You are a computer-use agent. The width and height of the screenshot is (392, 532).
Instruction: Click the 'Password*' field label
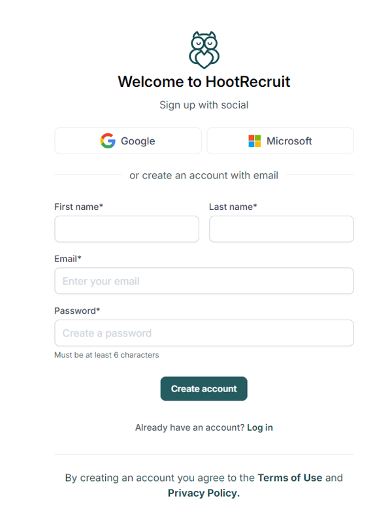click(77, 310)
